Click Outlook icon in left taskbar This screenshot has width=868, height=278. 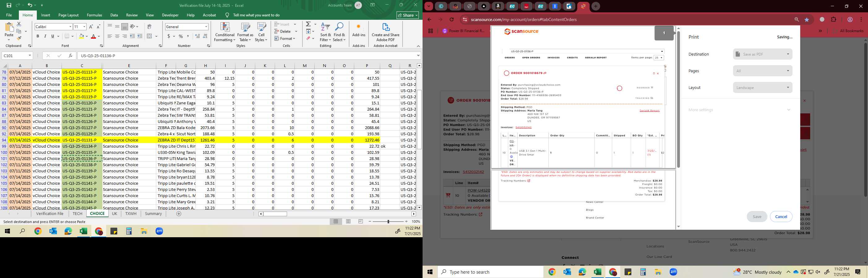point(53,231)
